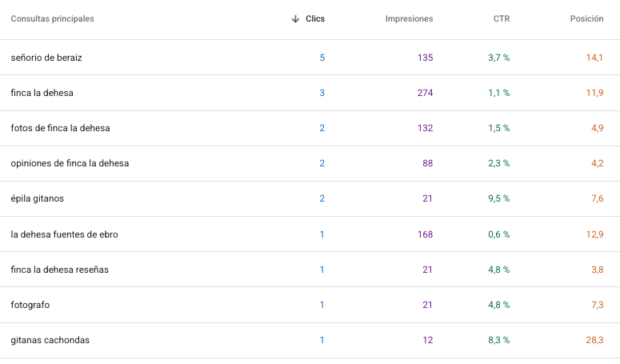
Task: Click the 168 impressions value
Action: tap(425, 234)
